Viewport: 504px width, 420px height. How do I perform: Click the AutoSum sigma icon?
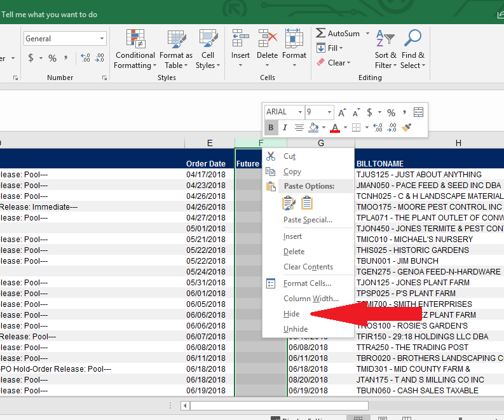[x=321, y=33]
